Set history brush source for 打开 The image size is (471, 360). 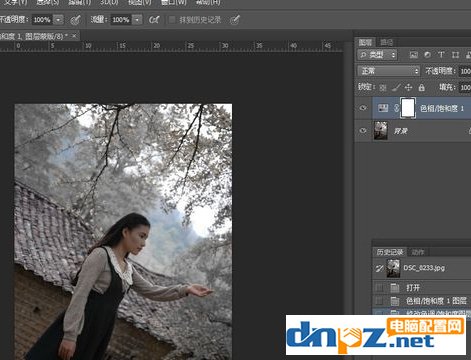[x=379, y=287]
